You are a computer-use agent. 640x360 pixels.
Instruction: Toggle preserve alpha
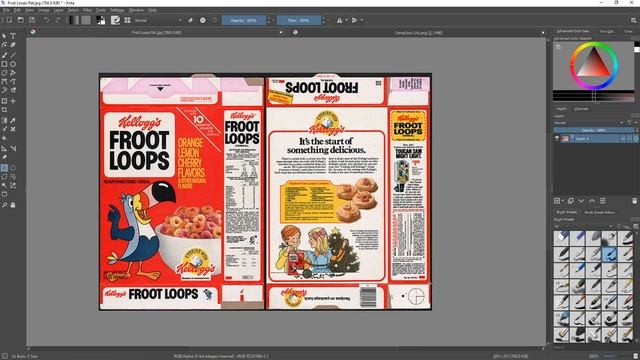[x=202, y=20]
